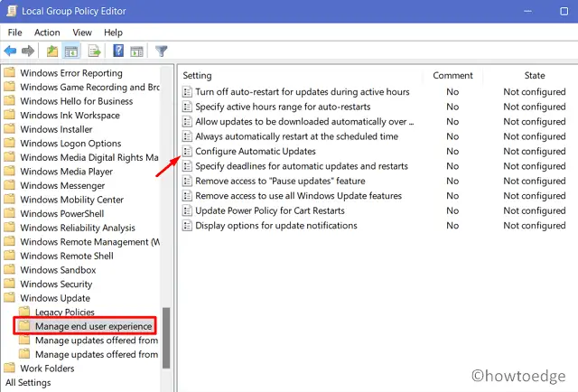
Task: Select the Windows Remote Management node
Action: (90, 241)
